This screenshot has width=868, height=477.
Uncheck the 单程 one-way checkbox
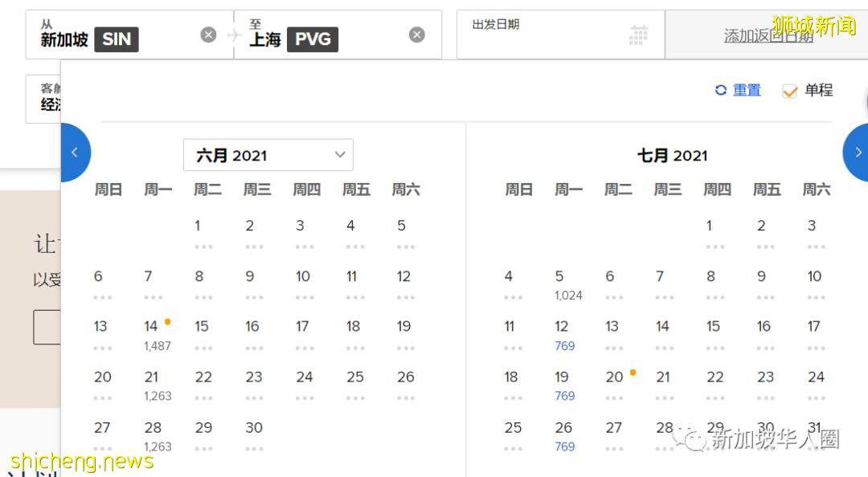[x=789, y=90]
